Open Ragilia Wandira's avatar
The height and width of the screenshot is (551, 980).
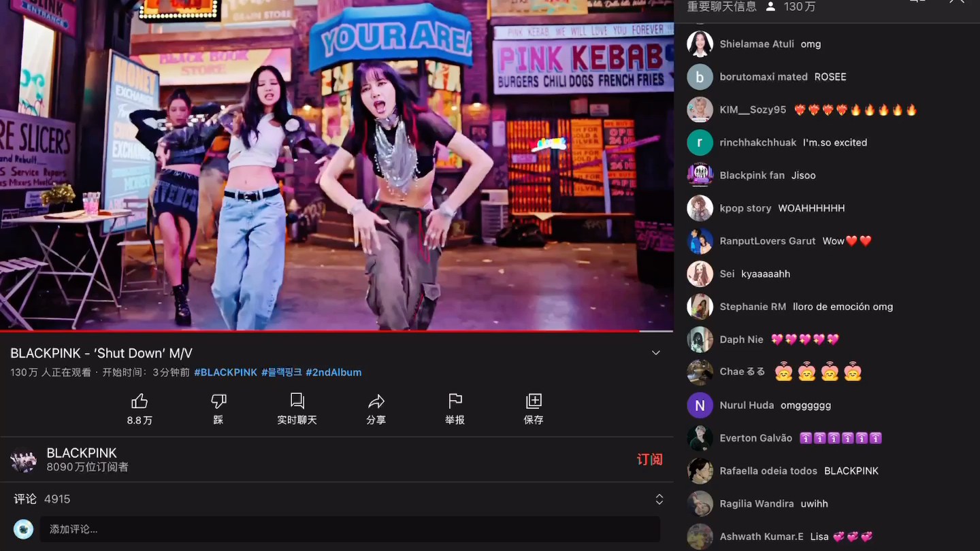[x=700, y=504]
